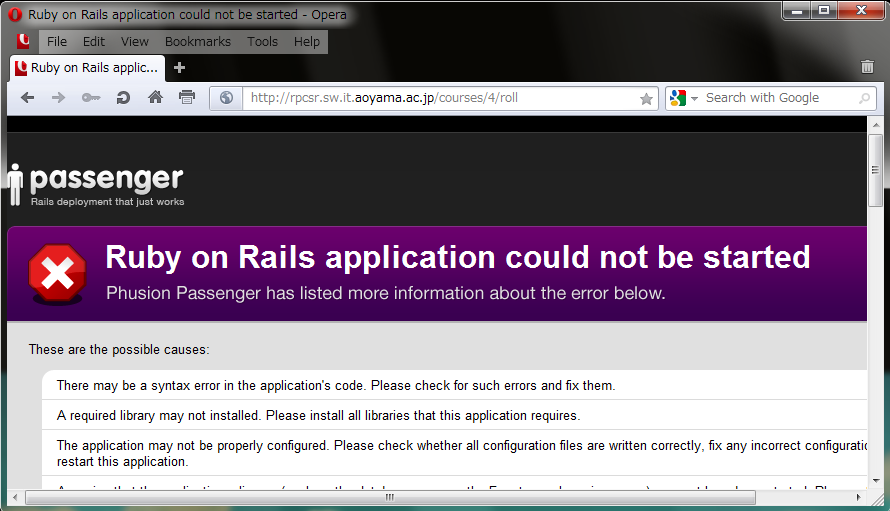
Task: Click the vertical scrollbar up arrow
Action: (876, 124)
